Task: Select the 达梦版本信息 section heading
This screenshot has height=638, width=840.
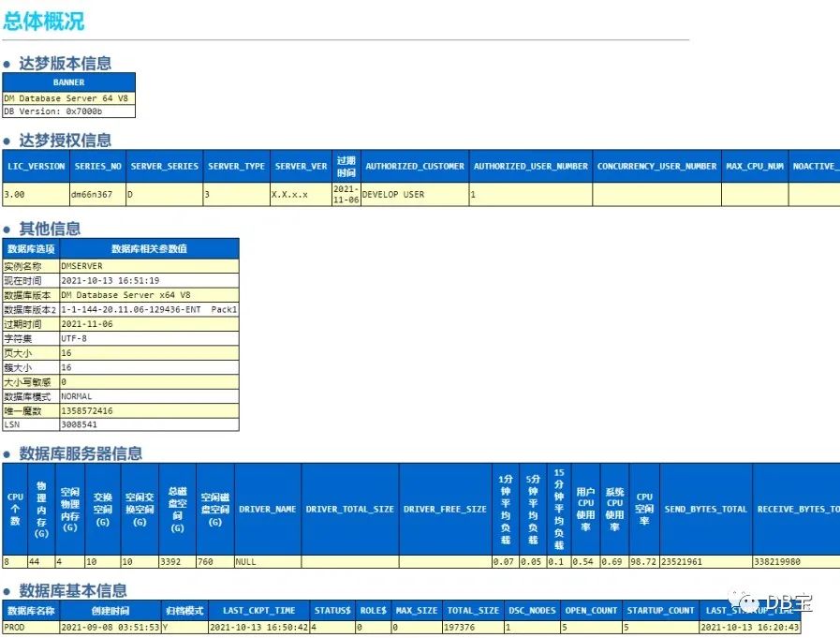Action: pyautogui.click(x=66, y=64)
